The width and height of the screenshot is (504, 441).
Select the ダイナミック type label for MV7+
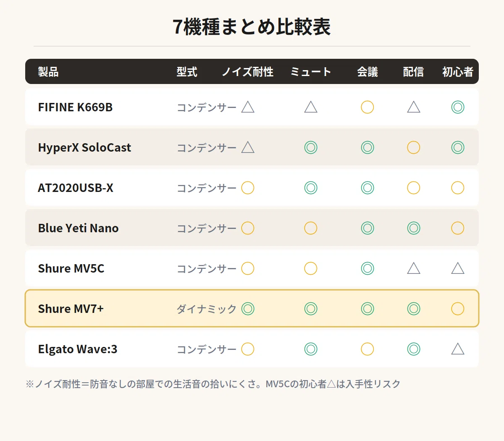pyautogui.click(x=207, y=309)
